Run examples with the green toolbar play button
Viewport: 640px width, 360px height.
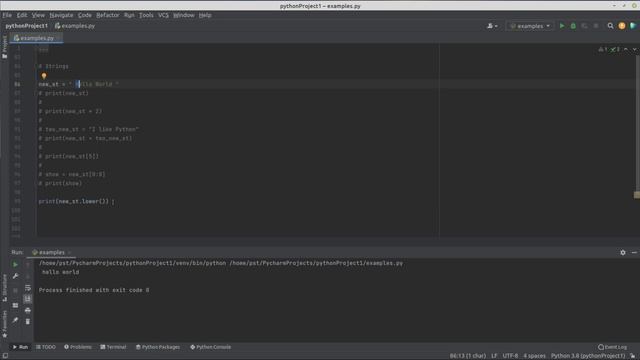(562, 26)
